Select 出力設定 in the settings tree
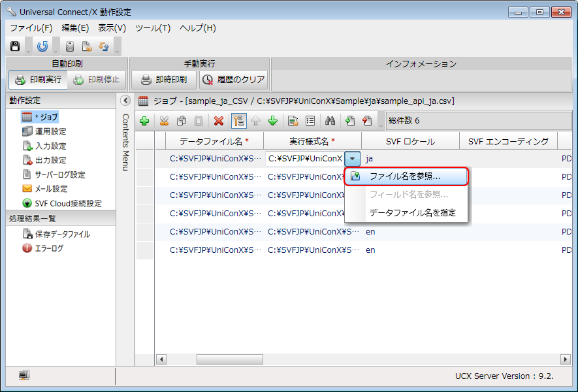The width and height of the screenshot is (578, 392). pos(44,160)
